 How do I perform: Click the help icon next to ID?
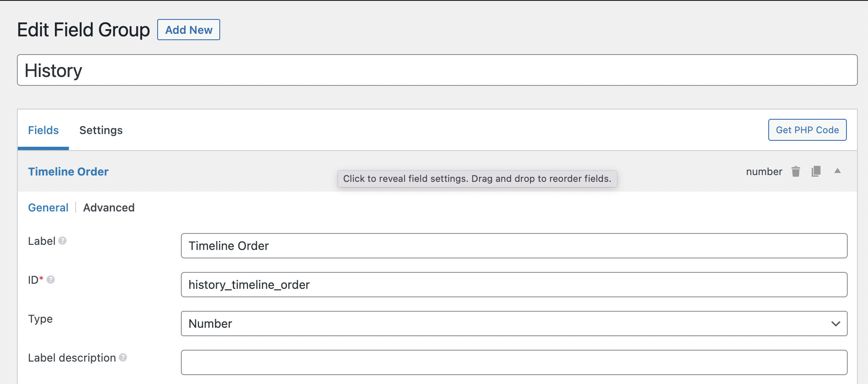click(51, 280)
